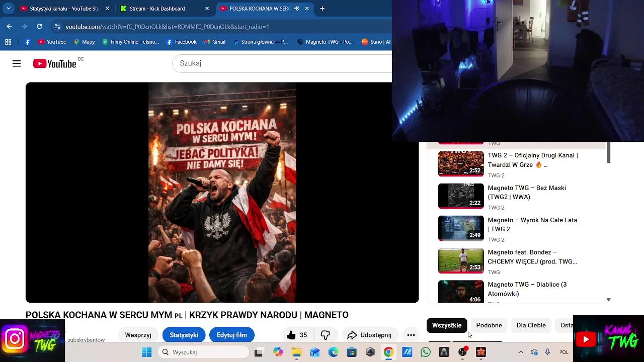Open Outlook from the taskbar
This screenshot has width=644, height=362.
pyautogui.click(x=315, y=352)
